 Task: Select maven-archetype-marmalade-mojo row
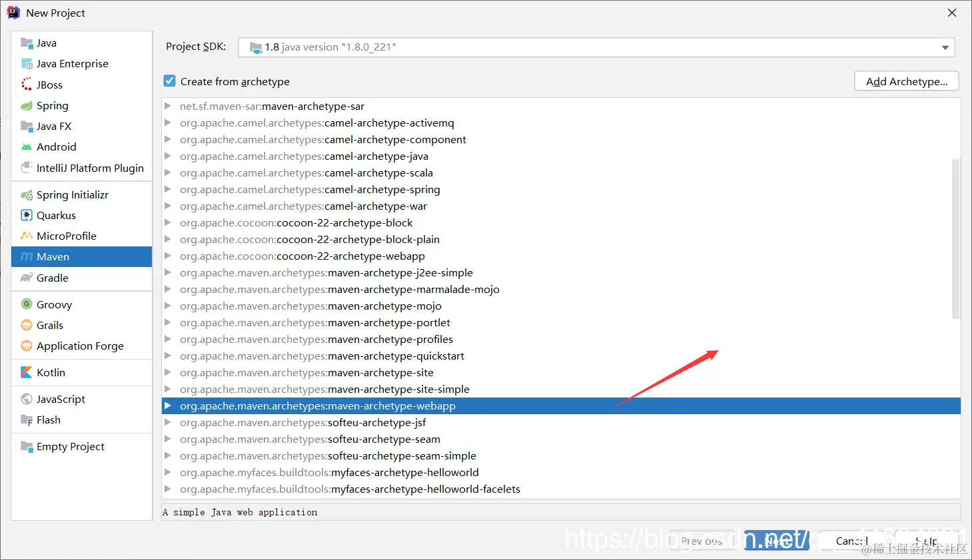click(x=561, y=289)
